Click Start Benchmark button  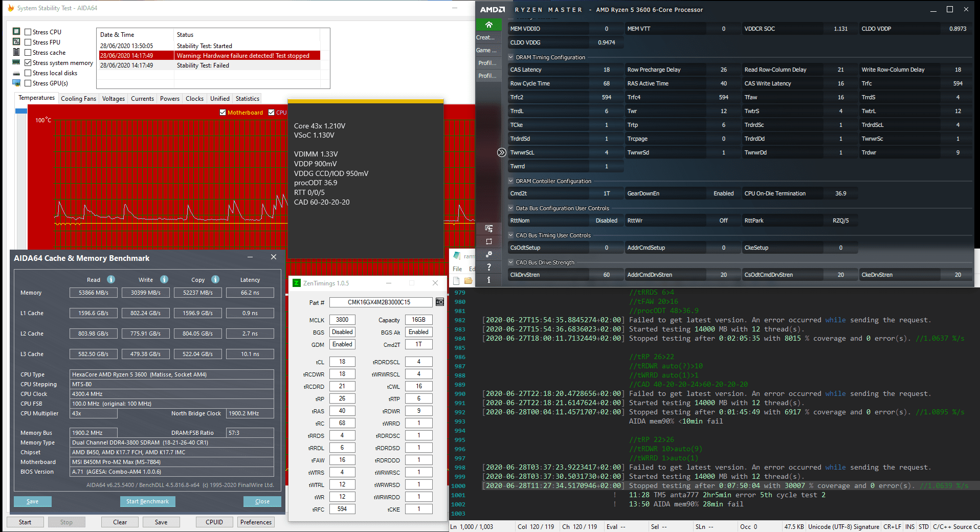pos(147,501)
